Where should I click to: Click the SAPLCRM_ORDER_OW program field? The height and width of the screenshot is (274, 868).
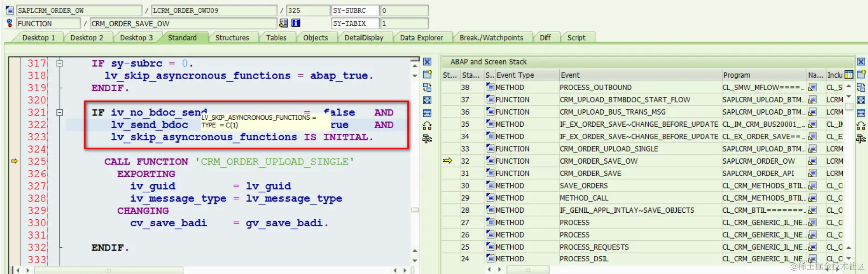click(x=79, y=10)
